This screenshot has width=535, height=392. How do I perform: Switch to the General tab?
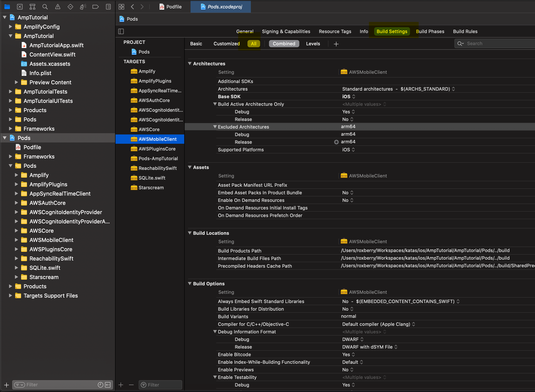coord(245,32)
